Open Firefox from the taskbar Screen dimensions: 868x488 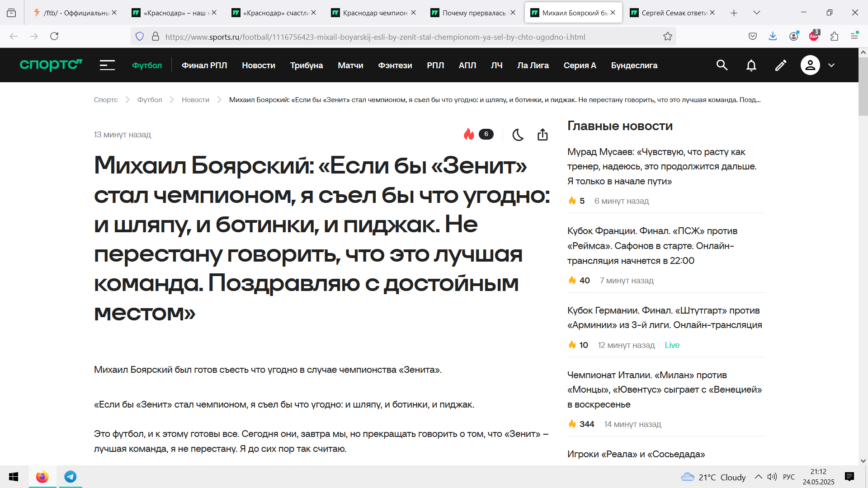(42, 477)
